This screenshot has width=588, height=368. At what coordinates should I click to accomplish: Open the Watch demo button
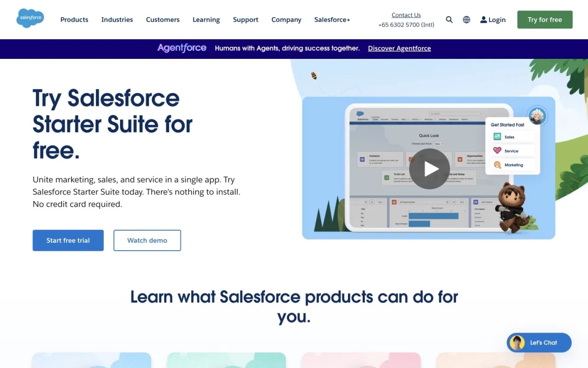coord(147,240)
